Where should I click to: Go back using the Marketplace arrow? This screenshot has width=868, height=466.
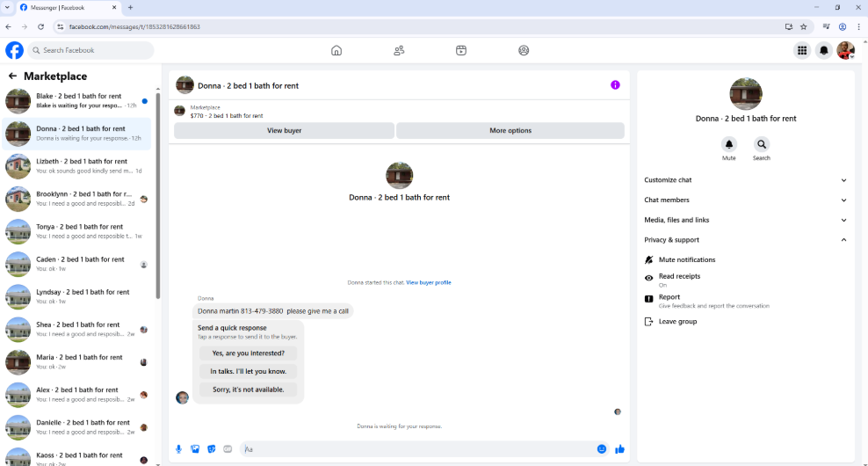click(x=12, y=76)
